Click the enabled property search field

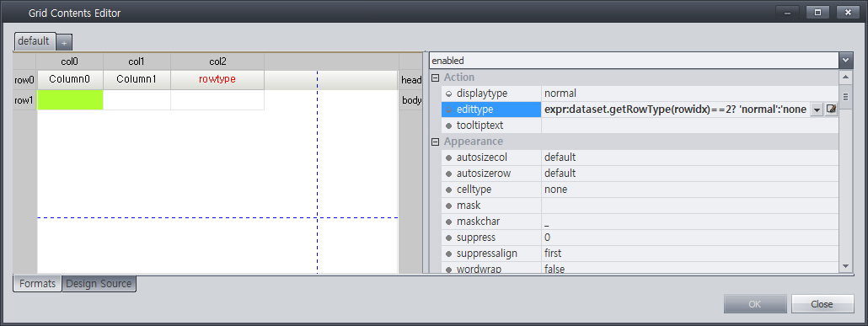(x=634, y=61)
